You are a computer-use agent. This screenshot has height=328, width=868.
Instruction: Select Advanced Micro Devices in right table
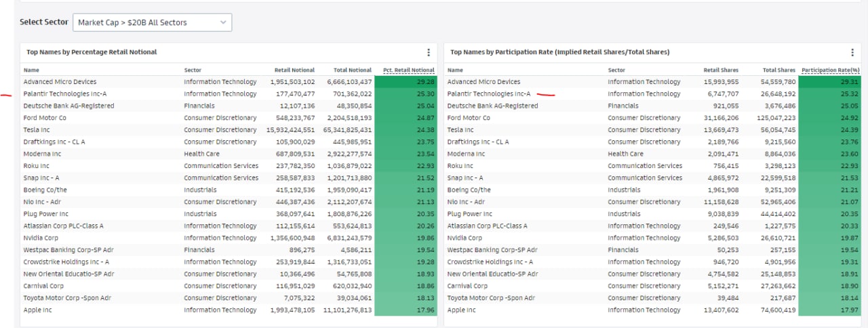click(x=484, y=82)
